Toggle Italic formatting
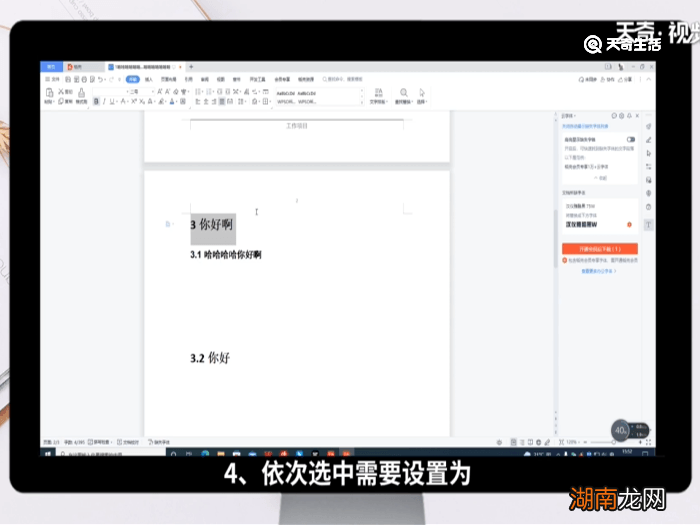The width and height of the screenshot is (700, 525). 104,102
